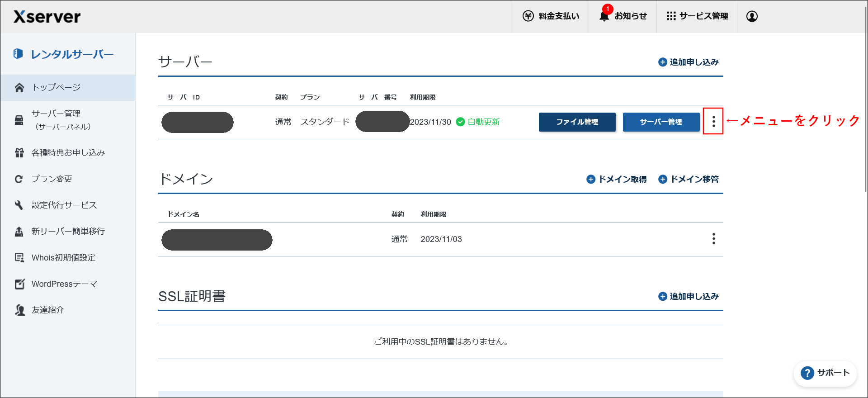This screenshot has height=398, width=868.
Task: Open 設定代行サービス in sidebar
Action: coord(68,205)
